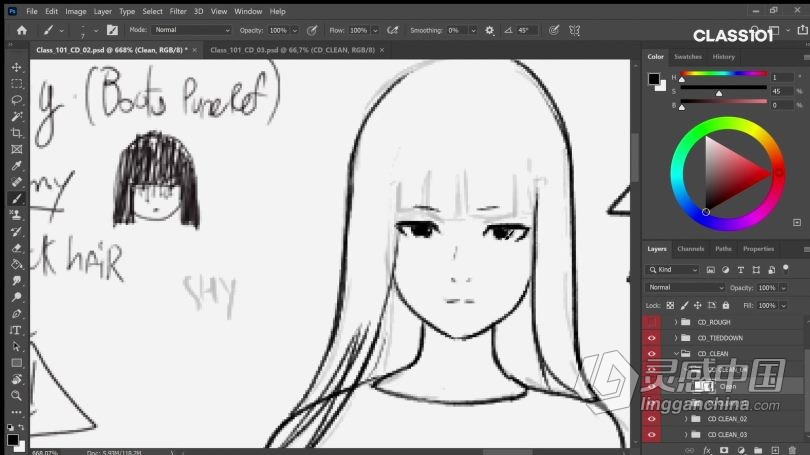Enable airbrush-style build-up
Screen dimensions: 810x455
(x=393, y=30)
